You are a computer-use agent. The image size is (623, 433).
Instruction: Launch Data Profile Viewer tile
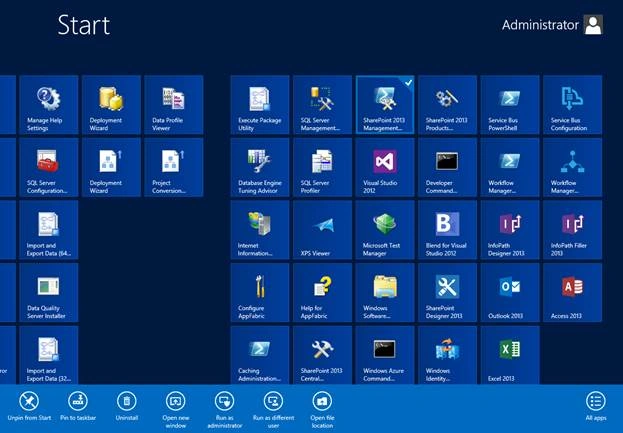coord(174,105)
